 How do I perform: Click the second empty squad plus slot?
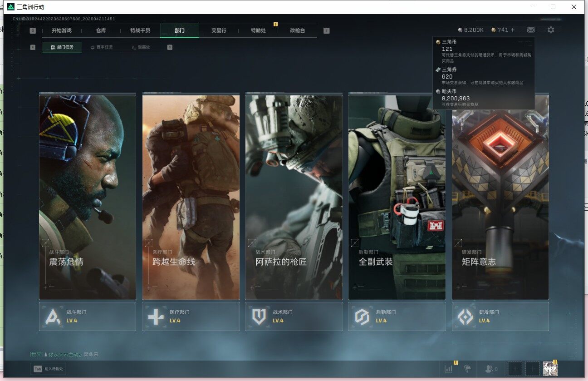(533, 369)
